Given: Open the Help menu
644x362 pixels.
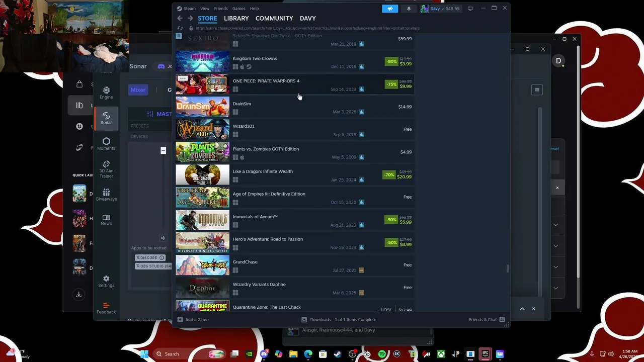Looking at the screenshot, I should pos(255,9).
